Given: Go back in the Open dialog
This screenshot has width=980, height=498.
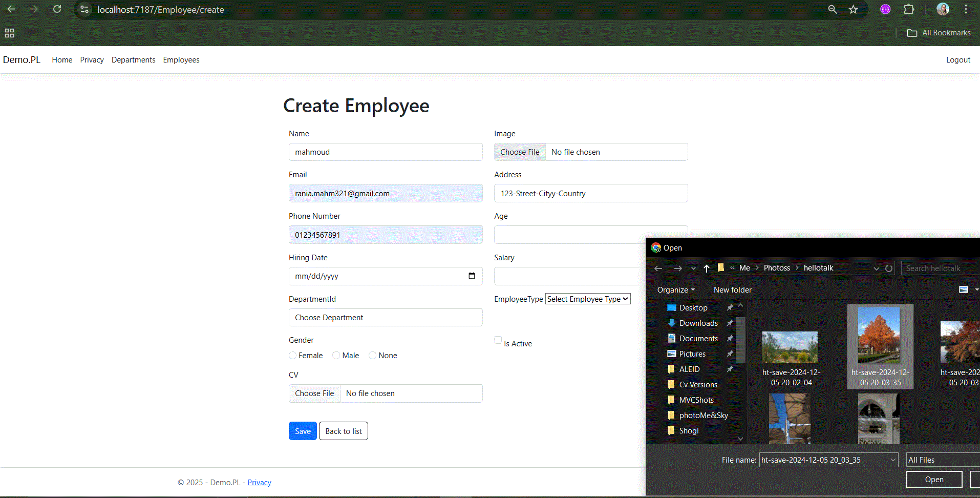Looking at the screenshot, I should tap(658, 268).
